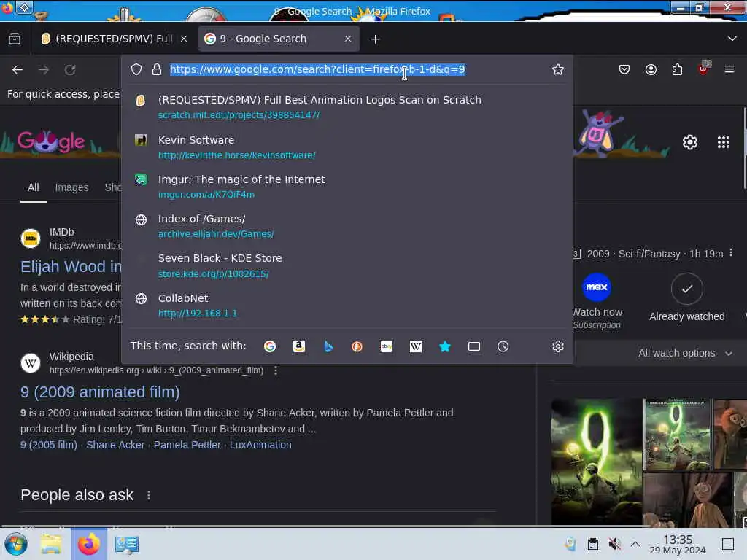Reload the current page
This screenshot has width=747, height=560.
[x=70, y=70]
